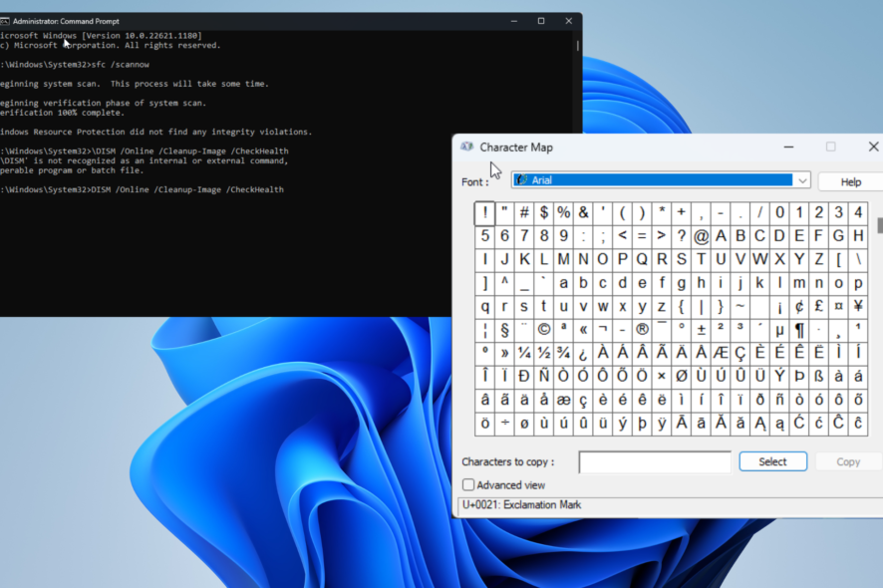
Task: Click the last DISM /CheckHealth command line
Action: point(142,189)
